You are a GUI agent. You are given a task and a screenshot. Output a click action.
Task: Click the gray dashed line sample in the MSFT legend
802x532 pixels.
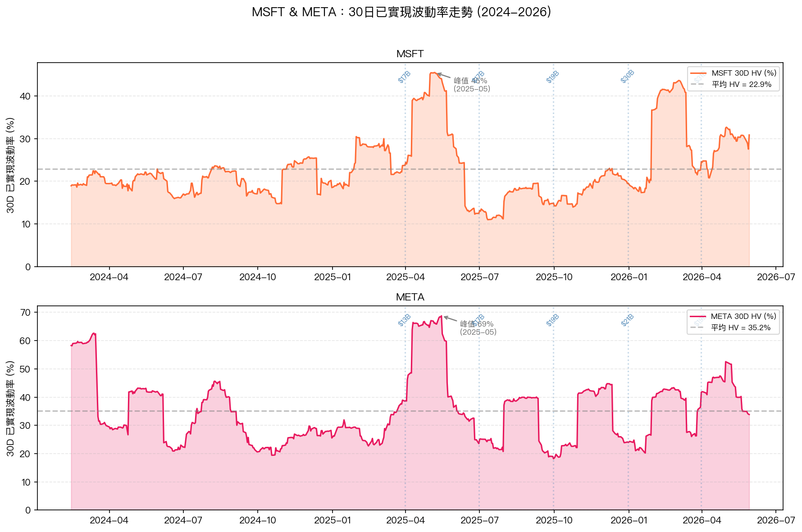tap(698, 84)
